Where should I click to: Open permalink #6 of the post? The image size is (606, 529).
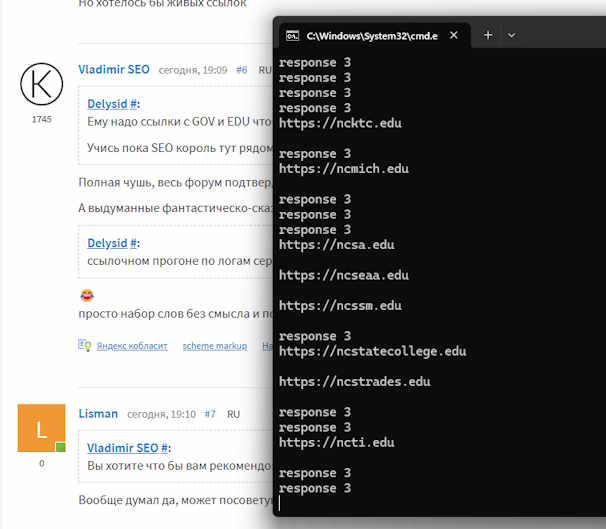[241, 71]
